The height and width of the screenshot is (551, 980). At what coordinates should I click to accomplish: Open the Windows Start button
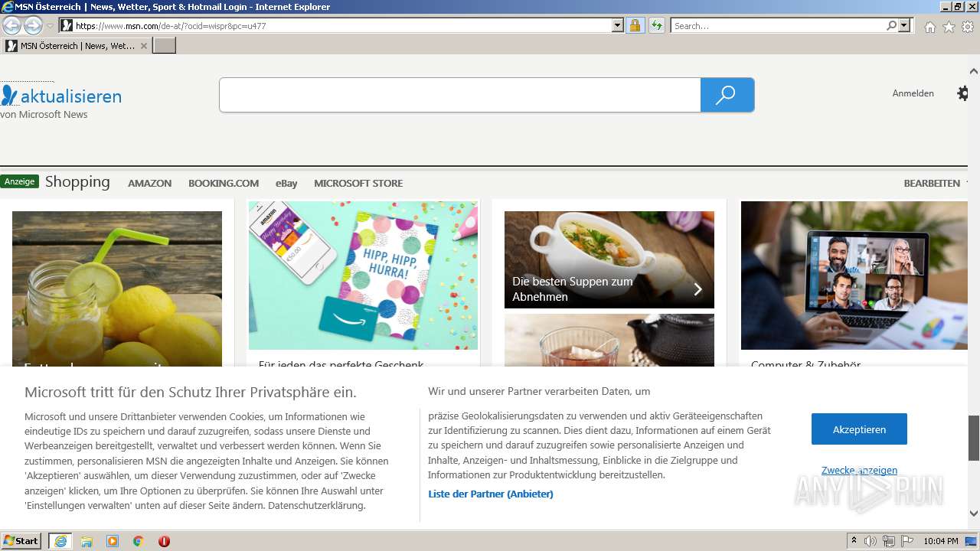click(x=21, y=541)
